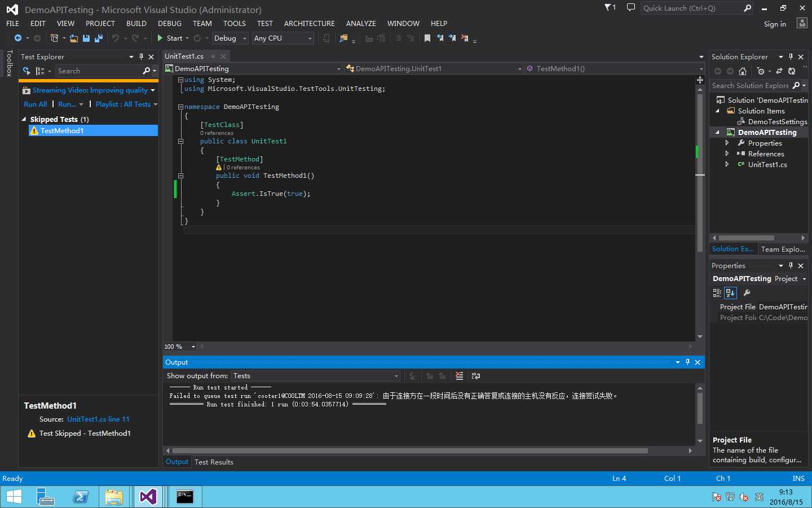Image resolution: width=812 pixels, height=508 pixels.
Task: Open the notifications flag icon
Action: click(610, 8)
